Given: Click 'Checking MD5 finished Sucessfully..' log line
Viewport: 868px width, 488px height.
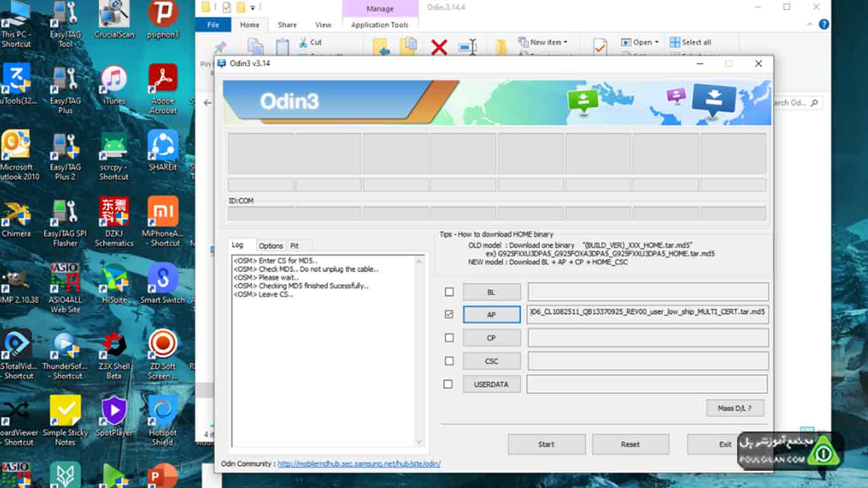Looking at the screenshot, I should pyautogui.click(x=301, y=286).
